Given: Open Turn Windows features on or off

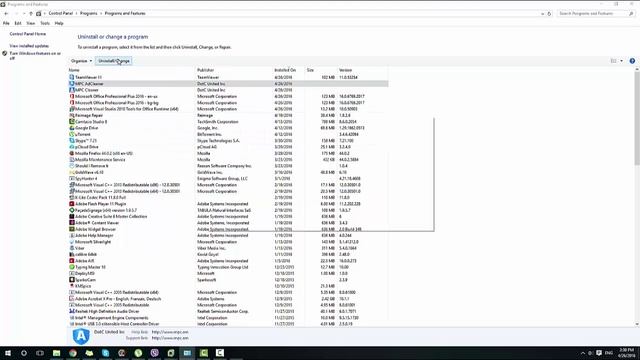Looking at the screenshot, I should pyautogui.click(x=35, y=56).
